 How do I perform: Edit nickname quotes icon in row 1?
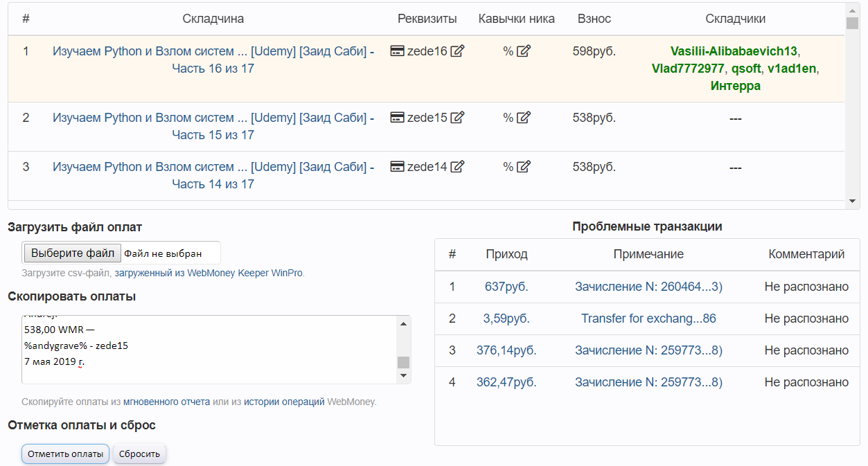[524, 51]
